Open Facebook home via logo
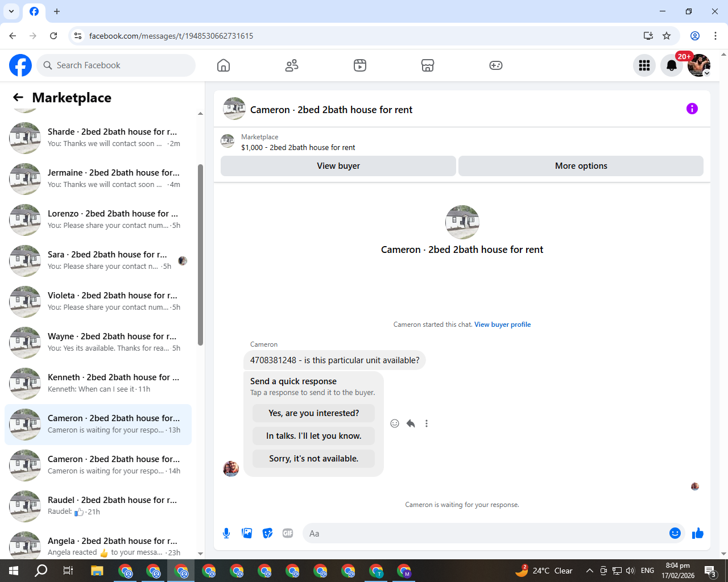This screenshot has height=582, width=728. 20,65
